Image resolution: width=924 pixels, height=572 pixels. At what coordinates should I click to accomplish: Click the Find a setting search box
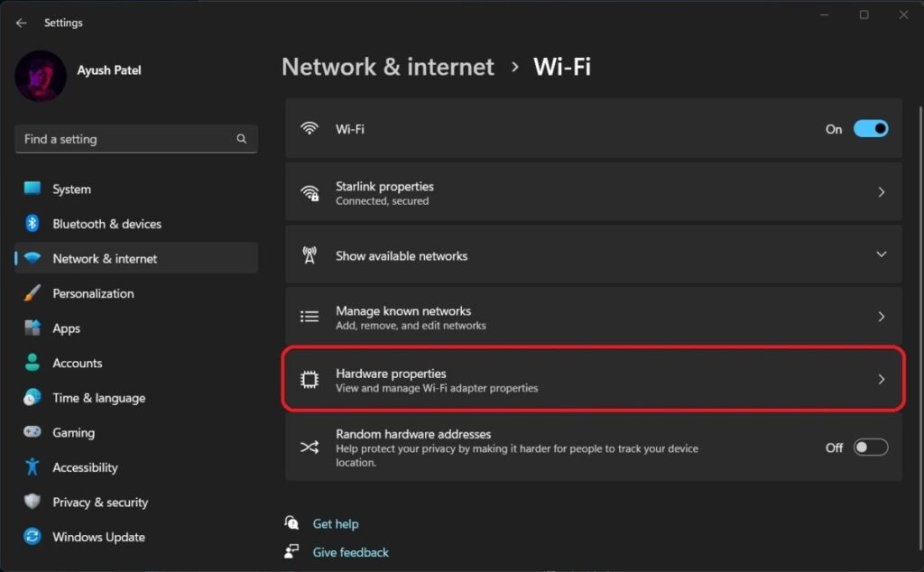coord(135,139)
